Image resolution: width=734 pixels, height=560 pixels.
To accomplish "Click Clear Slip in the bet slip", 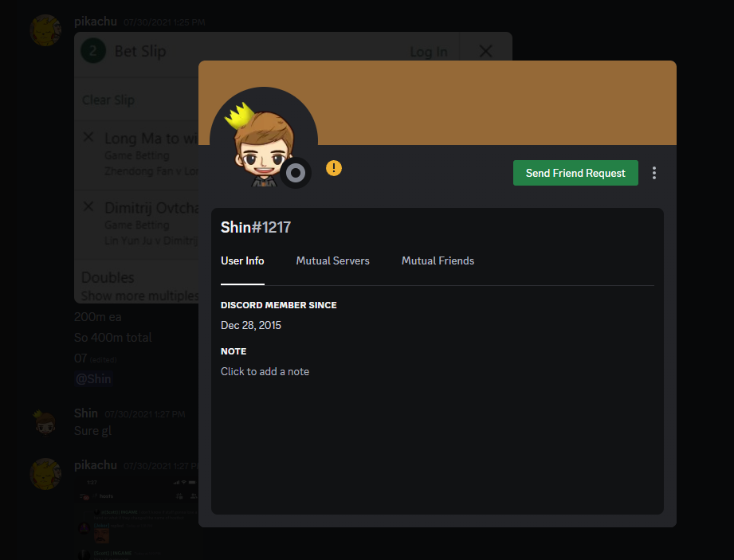I will click(108, 100).
